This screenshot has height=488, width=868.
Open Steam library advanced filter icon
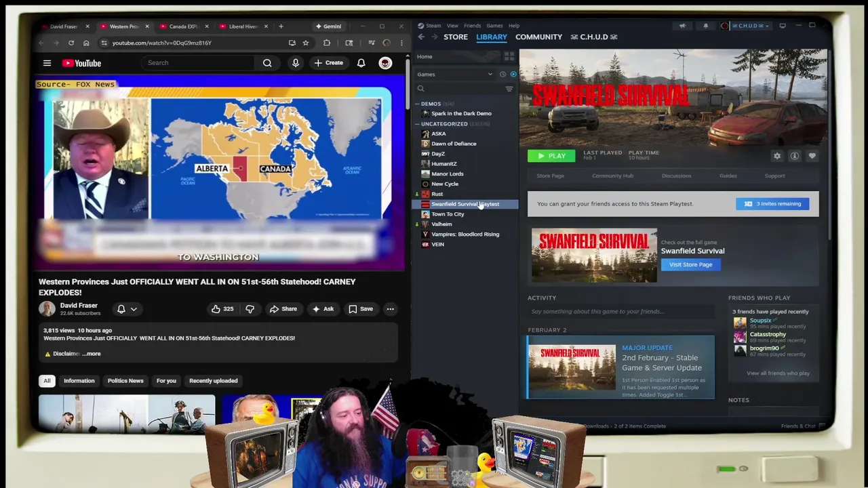tap(509, 89)
